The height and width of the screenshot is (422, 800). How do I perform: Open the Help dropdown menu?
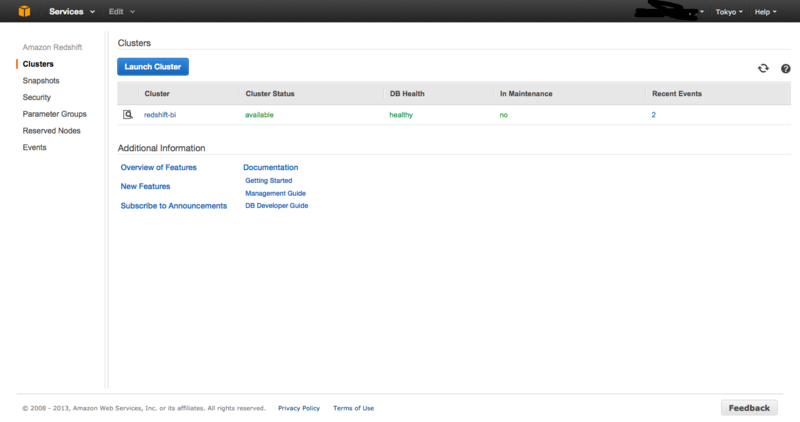765,12
